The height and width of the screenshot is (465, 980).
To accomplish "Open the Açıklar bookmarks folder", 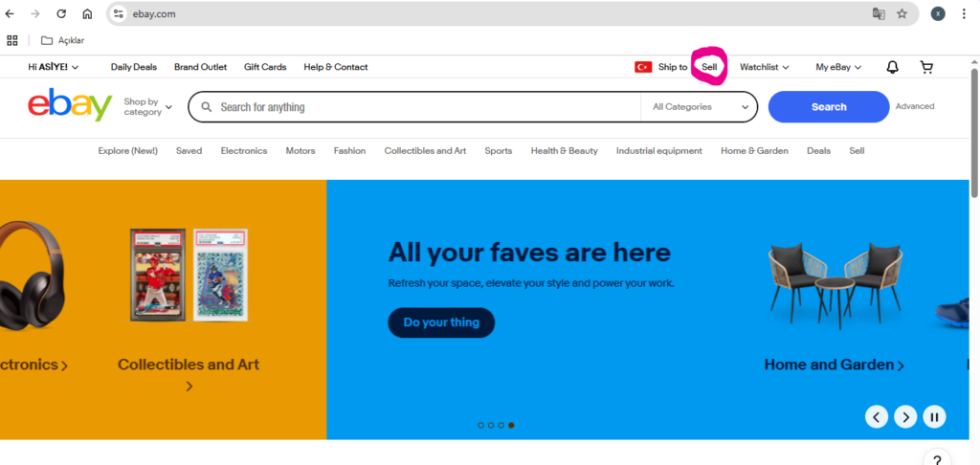I will [x=62, y=40].
